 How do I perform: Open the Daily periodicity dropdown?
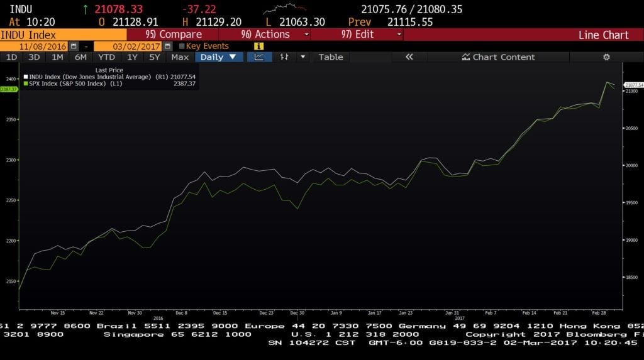point(218,57)
